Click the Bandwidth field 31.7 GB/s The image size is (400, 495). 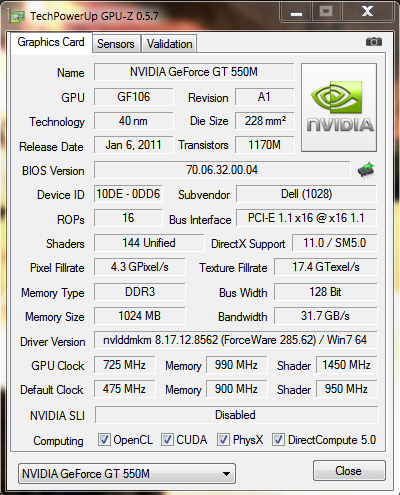pyautogui.click(x=326, y=316)
